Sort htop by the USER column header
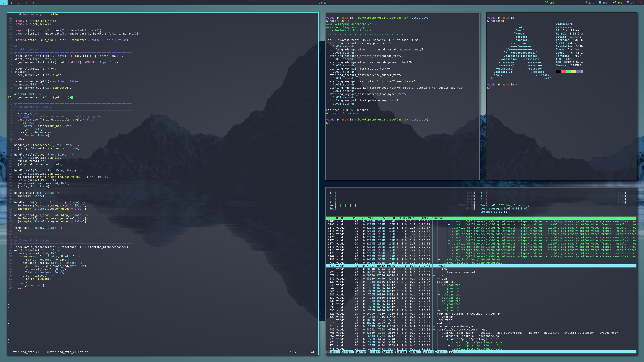The height and width of the screenshot is (362, 644). (339, 218)
